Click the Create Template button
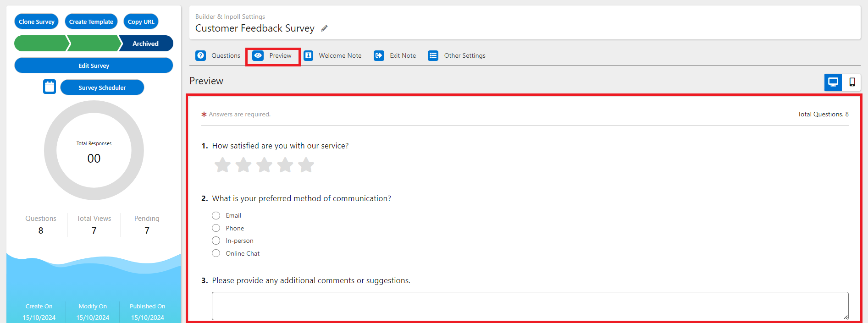 point(91,22)
